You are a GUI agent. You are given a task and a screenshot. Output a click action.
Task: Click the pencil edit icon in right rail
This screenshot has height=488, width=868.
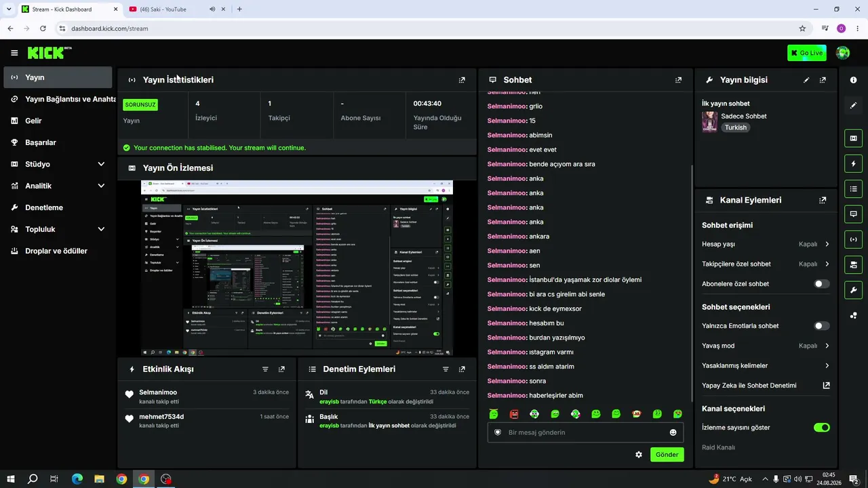tap(853, 105)
